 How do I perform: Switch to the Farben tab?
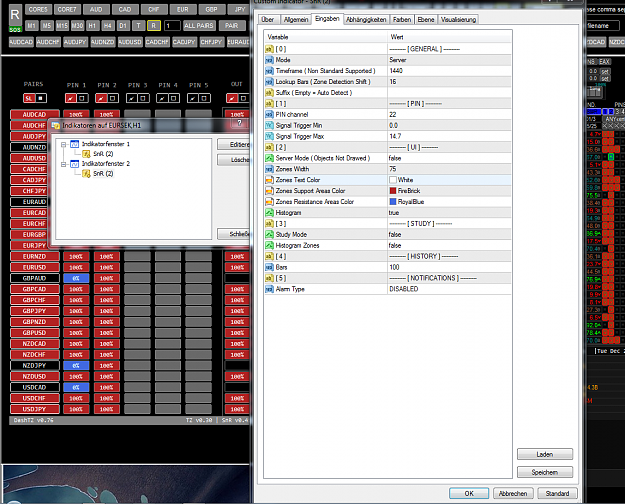(402, 20)
